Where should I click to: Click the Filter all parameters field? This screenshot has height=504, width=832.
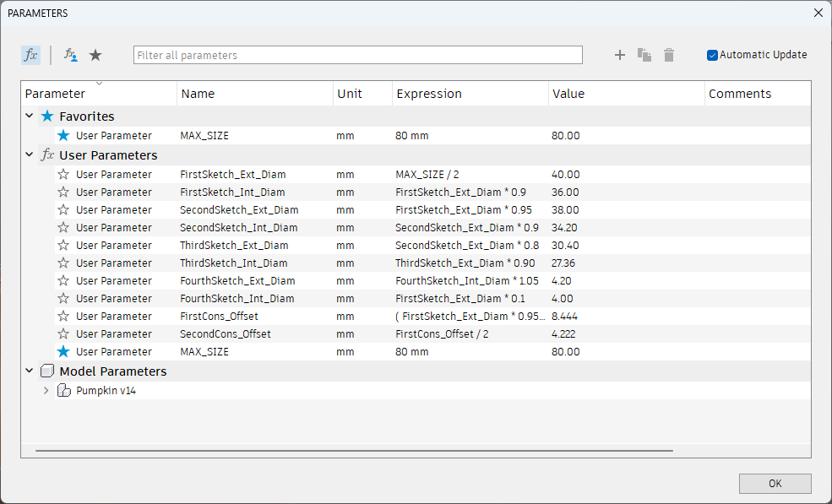(x=357, y=55)
